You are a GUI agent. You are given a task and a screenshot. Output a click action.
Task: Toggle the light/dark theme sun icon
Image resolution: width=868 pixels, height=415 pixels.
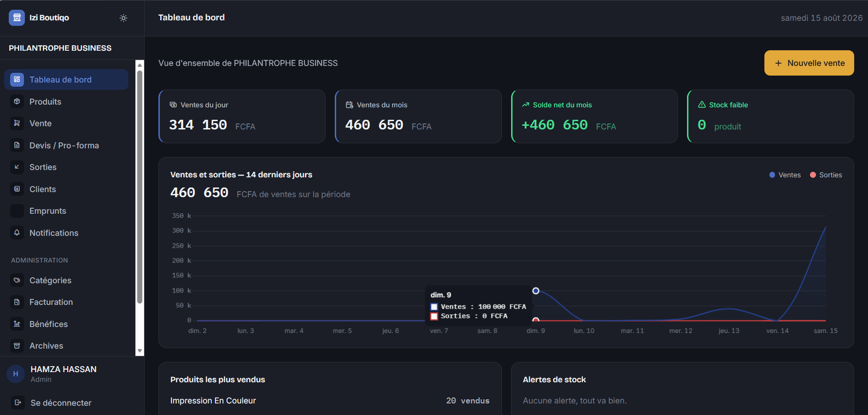point(124,18)
